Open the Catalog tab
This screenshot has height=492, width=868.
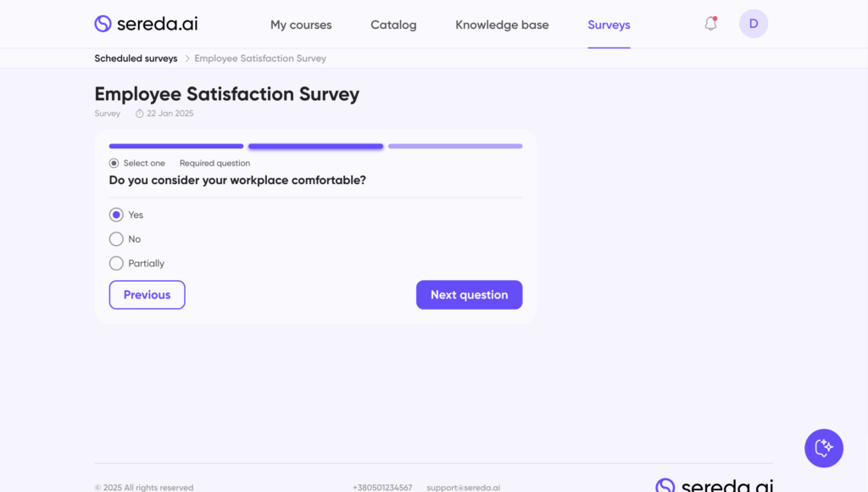393,25
